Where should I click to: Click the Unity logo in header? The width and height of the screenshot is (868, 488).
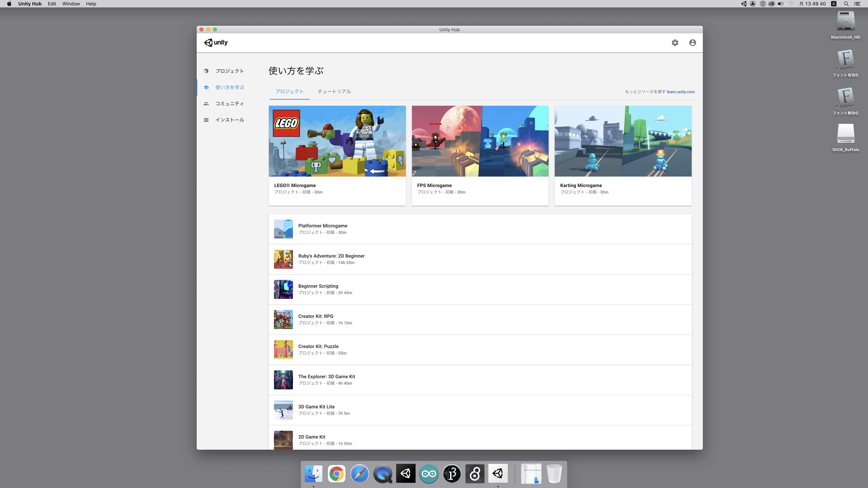coord(216,42)
